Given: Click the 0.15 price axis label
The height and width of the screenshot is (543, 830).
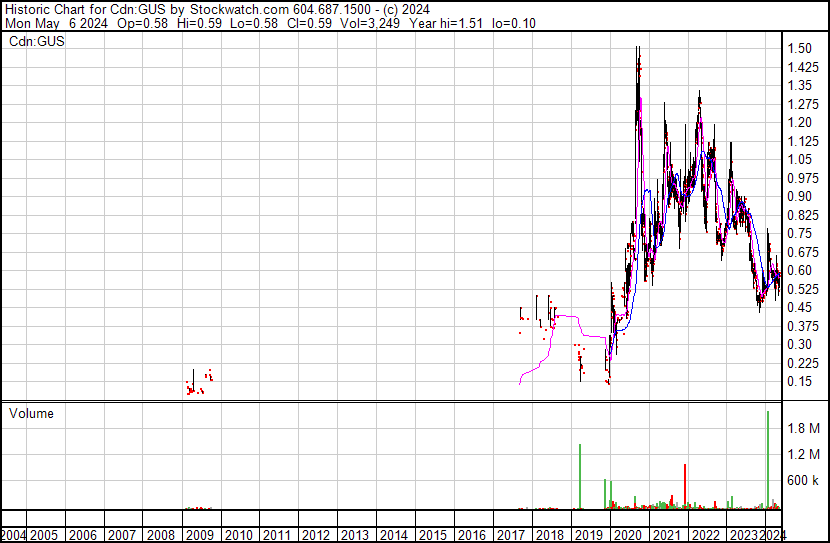Looking at the screenshot, I should point(799,382).
